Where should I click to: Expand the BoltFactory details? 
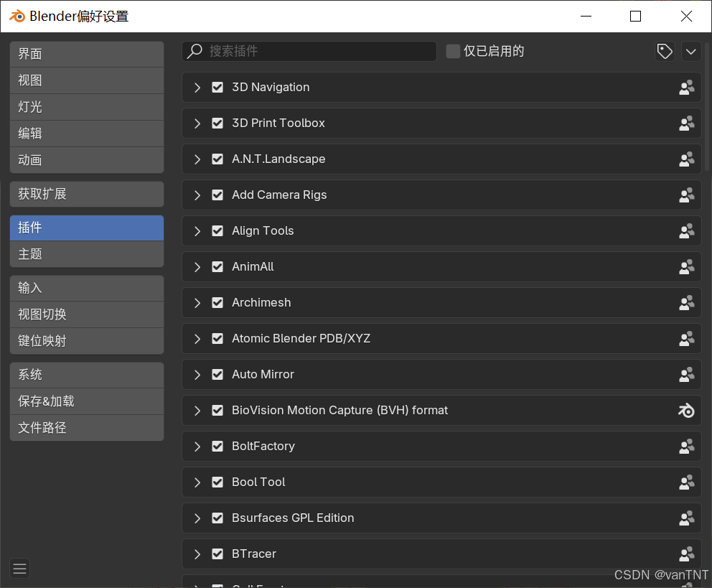197,447
